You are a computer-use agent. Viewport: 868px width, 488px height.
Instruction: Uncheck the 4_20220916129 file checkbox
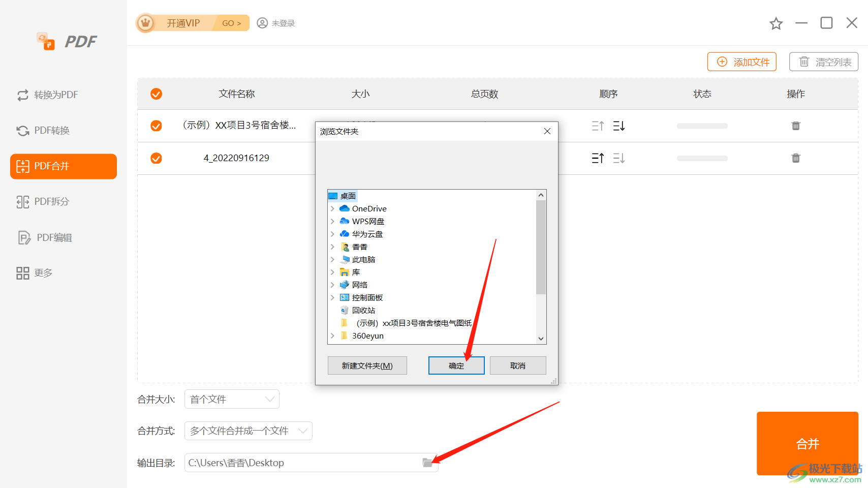(x=156, y=158)
